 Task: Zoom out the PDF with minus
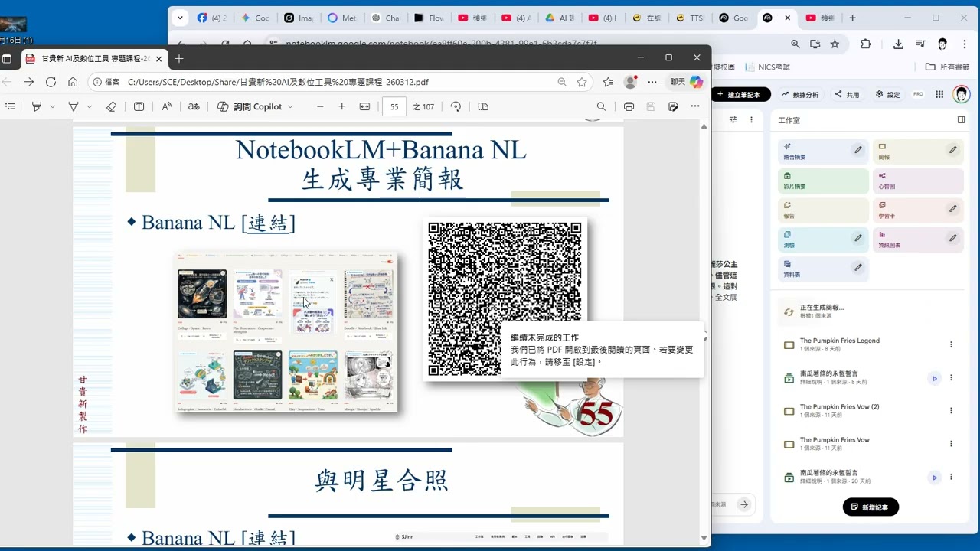[320, 106]
